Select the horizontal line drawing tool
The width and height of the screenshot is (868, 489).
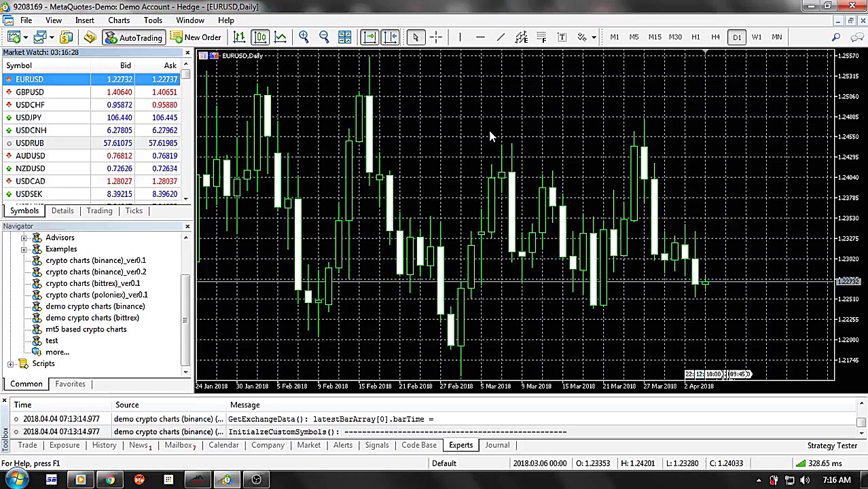click(x=480, y=37)
